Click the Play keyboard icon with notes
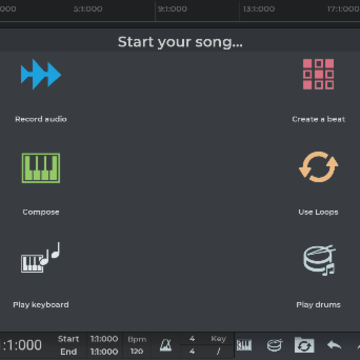 (x=41, y=258)
